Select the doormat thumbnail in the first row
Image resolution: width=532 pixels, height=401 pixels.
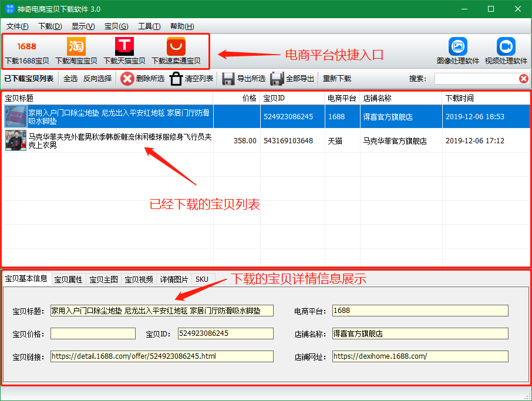click(16, 116)
